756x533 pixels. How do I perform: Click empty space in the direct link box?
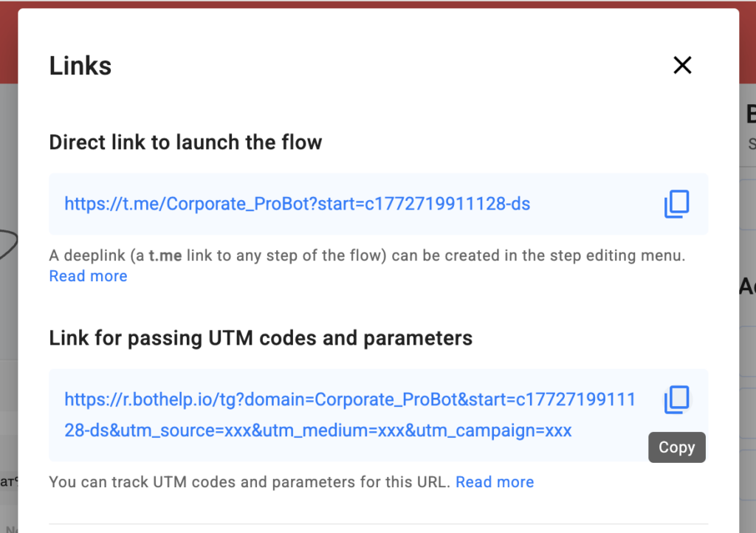(598, 204)
